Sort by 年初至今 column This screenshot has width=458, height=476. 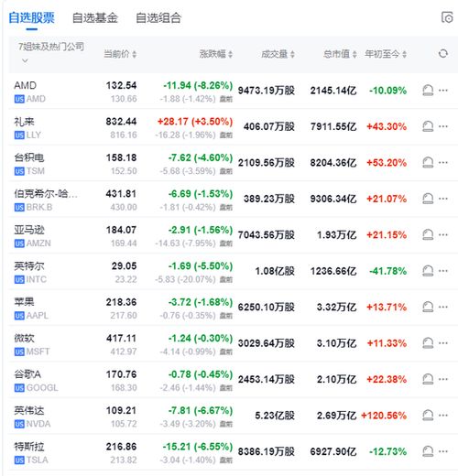386,54
